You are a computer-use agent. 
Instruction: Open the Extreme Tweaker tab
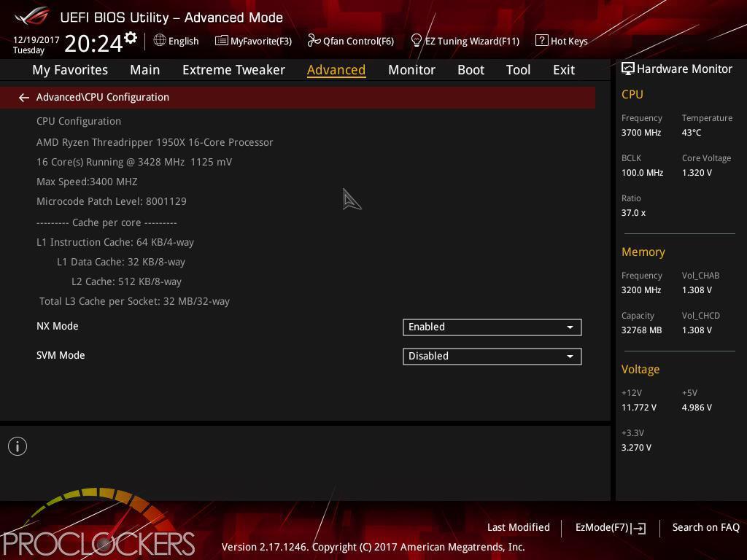[233, 70]
